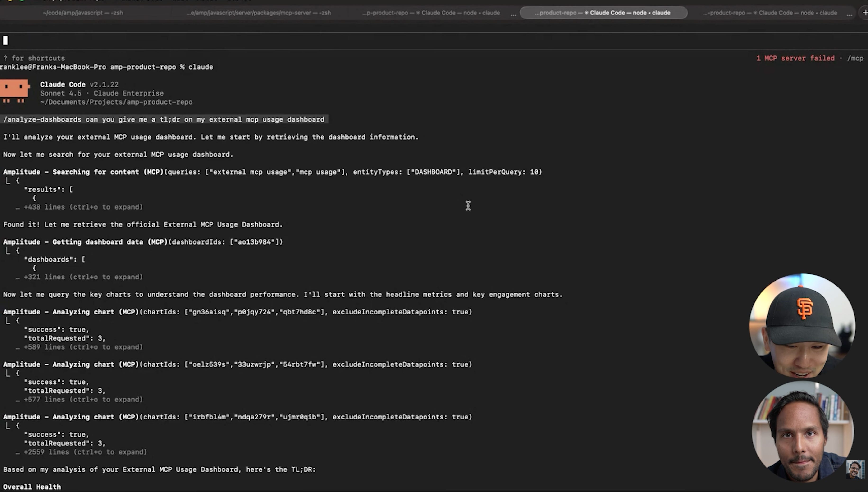868x492 pixels.
Task: Click the '1 MCP server failed' notice
Action: click(795, 58)
